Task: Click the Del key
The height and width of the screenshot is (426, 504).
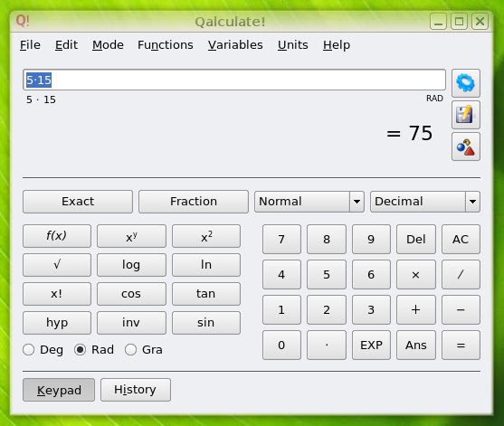Action: (416, 240)
